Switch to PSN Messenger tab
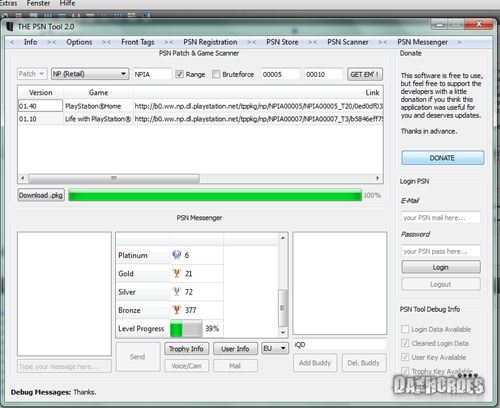 (422, 42)
